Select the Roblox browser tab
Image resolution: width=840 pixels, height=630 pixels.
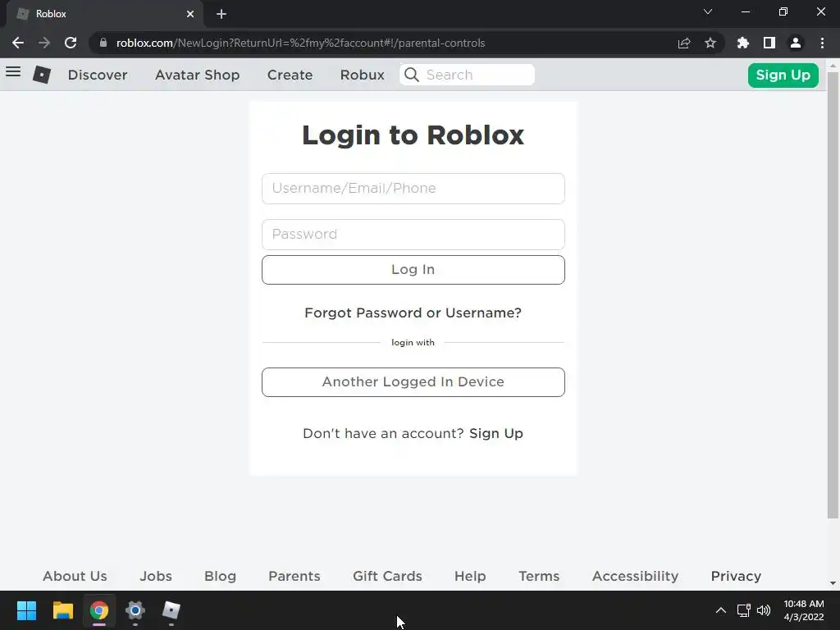pos(104,14)
